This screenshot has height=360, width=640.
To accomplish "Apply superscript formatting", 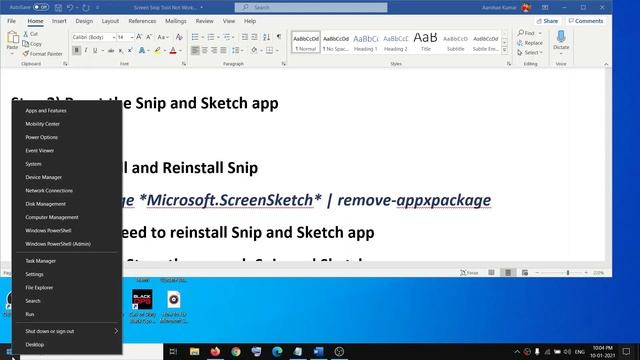I will tap(130, 50).
